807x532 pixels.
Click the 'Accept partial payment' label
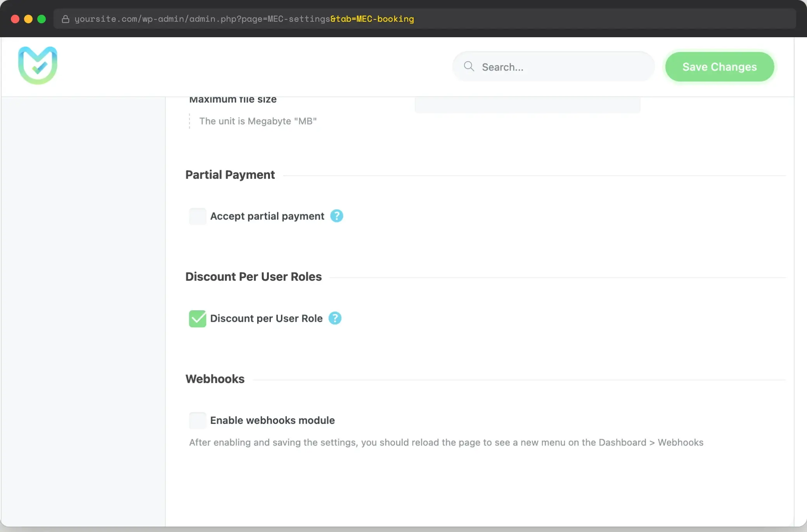(267, 216)
